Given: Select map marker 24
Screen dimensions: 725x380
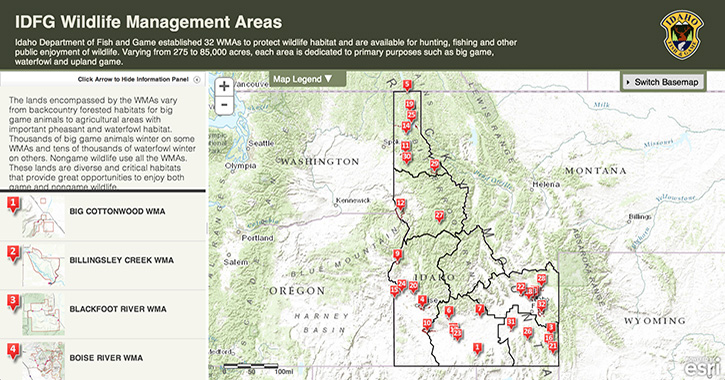Looking at the screenshot, I should tap(402, 285).
